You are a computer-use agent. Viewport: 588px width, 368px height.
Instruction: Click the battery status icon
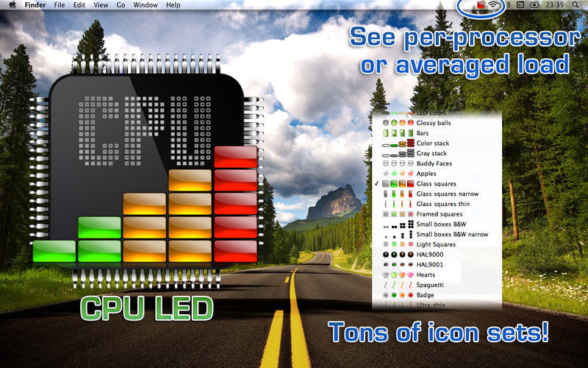click(533, 5)
